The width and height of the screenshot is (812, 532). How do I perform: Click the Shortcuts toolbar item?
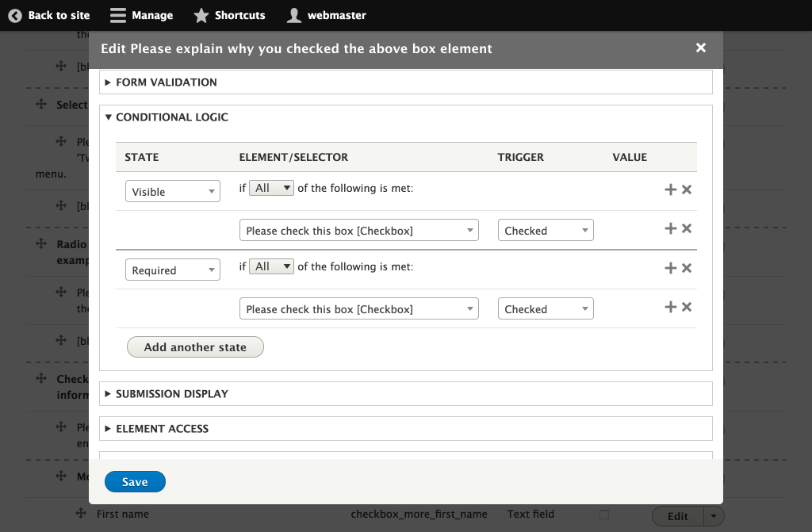click(229, 16)
